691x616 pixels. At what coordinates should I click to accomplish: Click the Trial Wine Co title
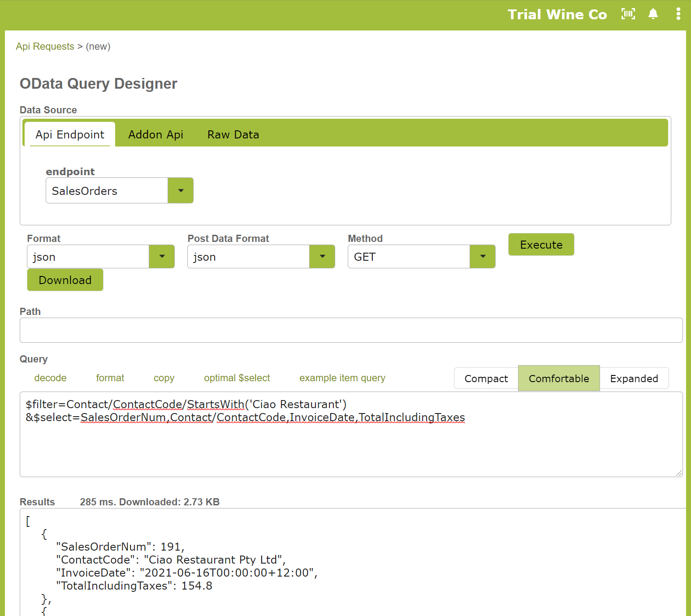pos(557,14)
